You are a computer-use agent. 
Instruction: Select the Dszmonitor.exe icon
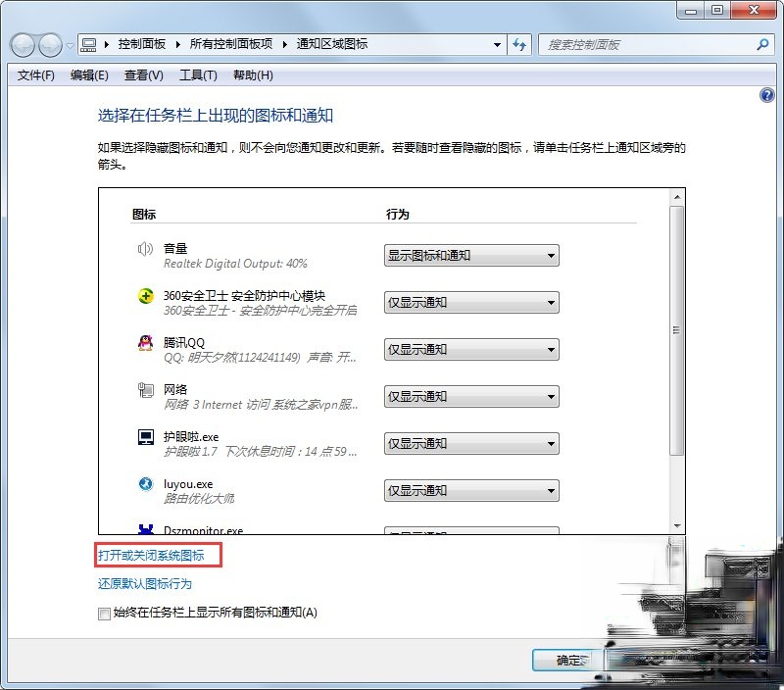(145, 529)
